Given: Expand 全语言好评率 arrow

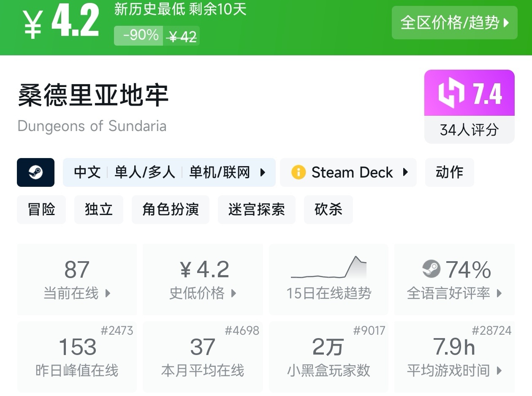Looking at the screenshot, I should tap(499, 293).
